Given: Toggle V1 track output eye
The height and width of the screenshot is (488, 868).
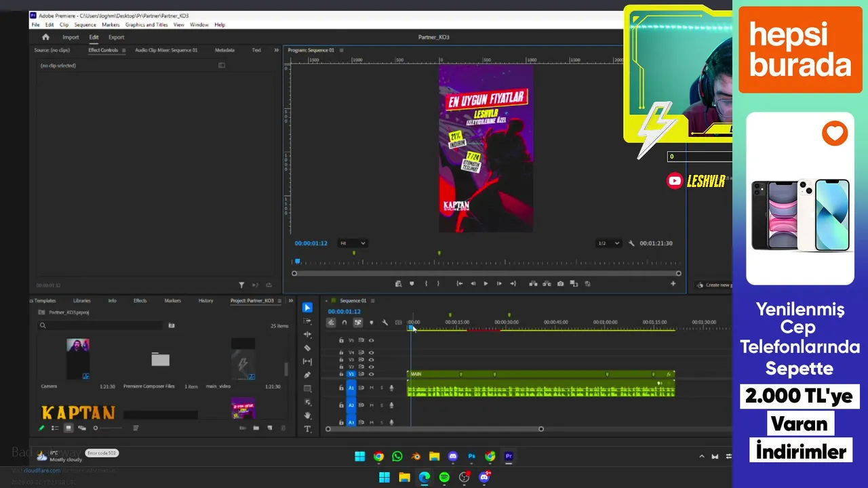Looking at the screenshot, I should pyautogui.click(x=371, y=374).
